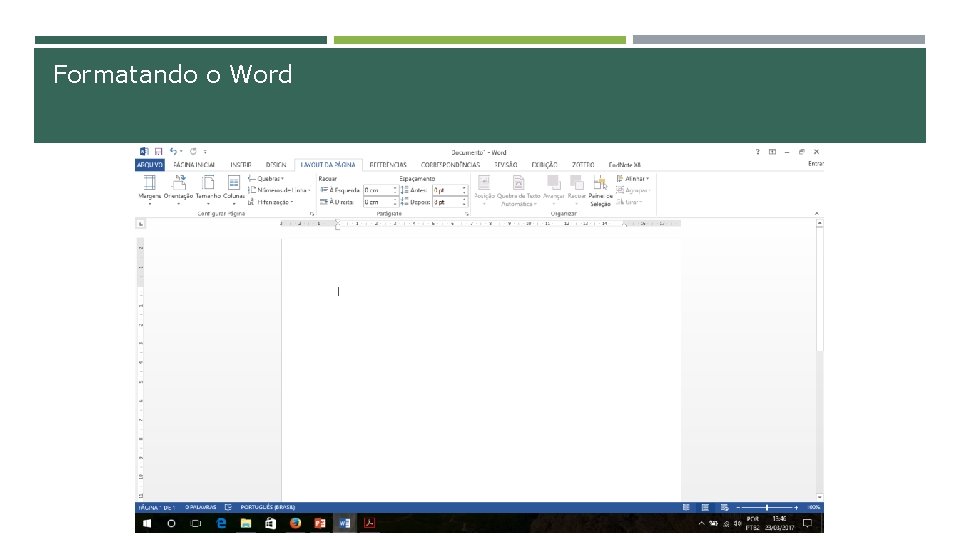Switch to the INSERIR tab
The width and height of the screenshot is (960, 540).
pyautogui.click(x=241, y=165)
